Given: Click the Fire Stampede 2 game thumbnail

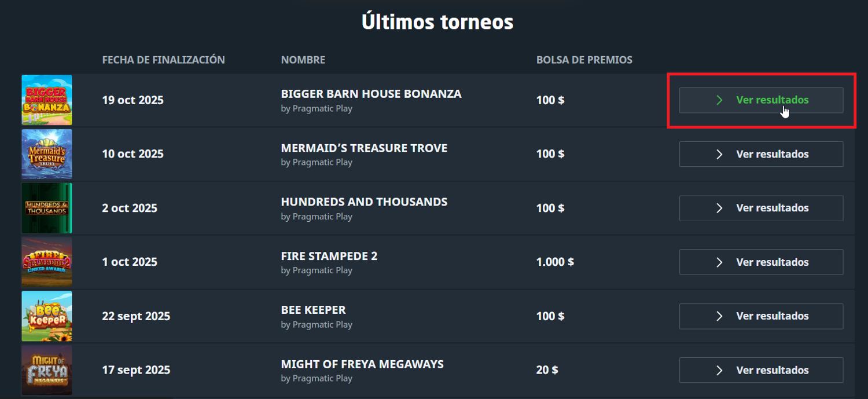Looking at the screenshot, I should tap(47, 262).
